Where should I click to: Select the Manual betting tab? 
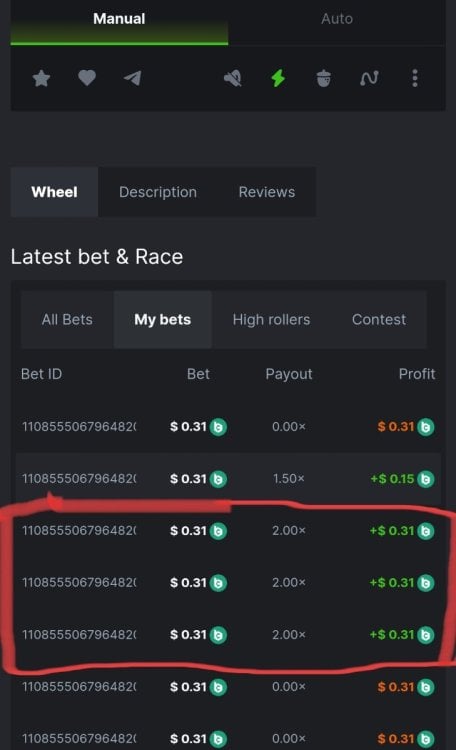tap(119, 19)
